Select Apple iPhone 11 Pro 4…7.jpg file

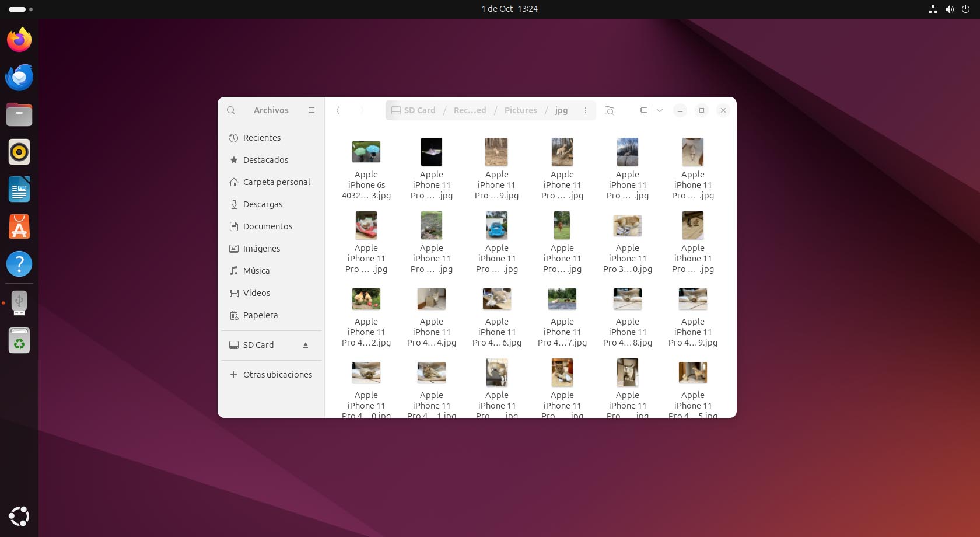[562, 317]
